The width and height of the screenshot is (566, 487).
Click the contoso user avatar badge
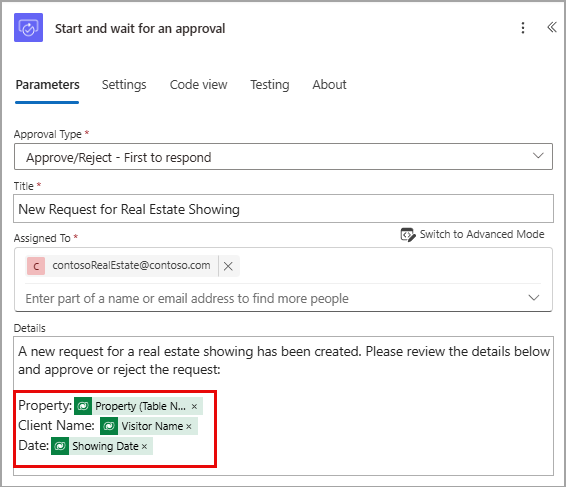tap(36, 266)
